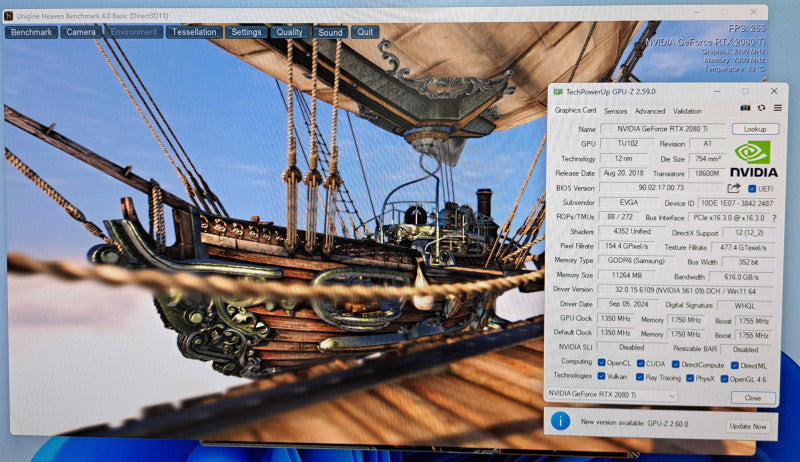Toggle the Vulkan checkbox
The height and width of the screenshot is (462, 800).
[x=602, y=376]
